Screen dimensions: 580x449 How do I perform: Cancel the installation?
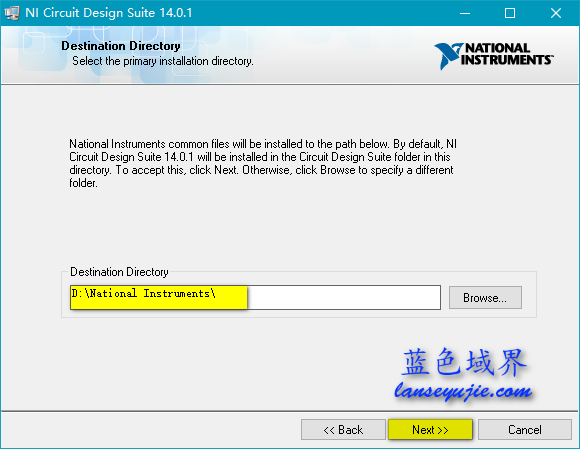(525, 429)
